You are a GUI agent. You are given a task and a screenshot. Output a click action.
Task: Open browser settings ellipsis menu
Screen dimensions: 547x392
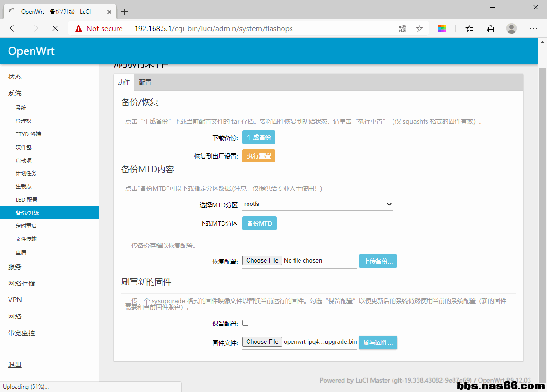click(x=533, y=28)
